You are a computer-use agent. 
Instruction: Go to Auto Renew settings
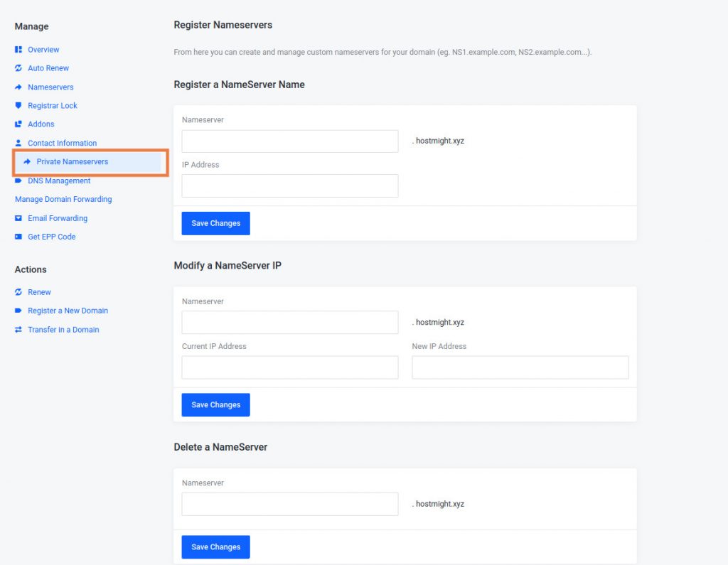point(48,68)
